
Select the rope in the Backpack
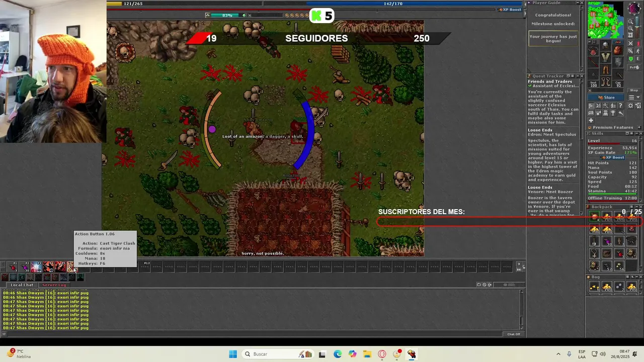click(607, 253)
